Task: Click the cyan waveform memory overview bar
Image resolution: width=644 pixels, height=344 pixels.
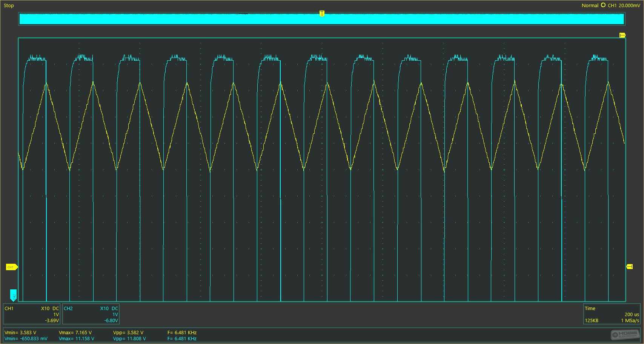Action: pos(321,19)
